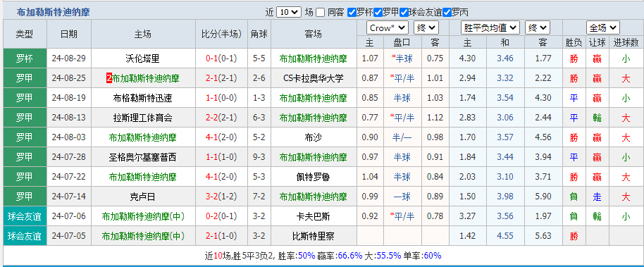Toggle the 同客 checkbox
The image size is (644, 267).
point(321,12)
